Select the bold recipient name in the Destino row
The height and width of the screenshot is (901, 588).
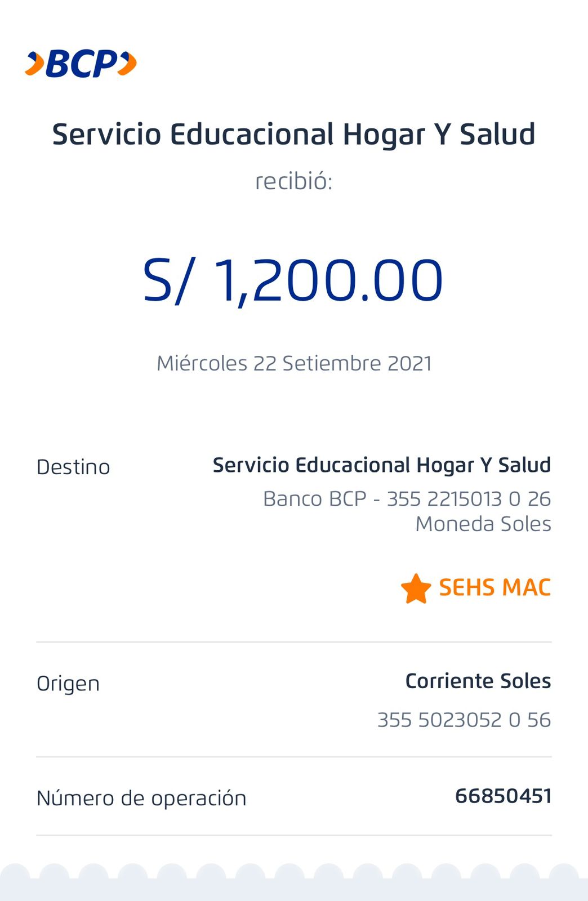(x=381, y=465)
